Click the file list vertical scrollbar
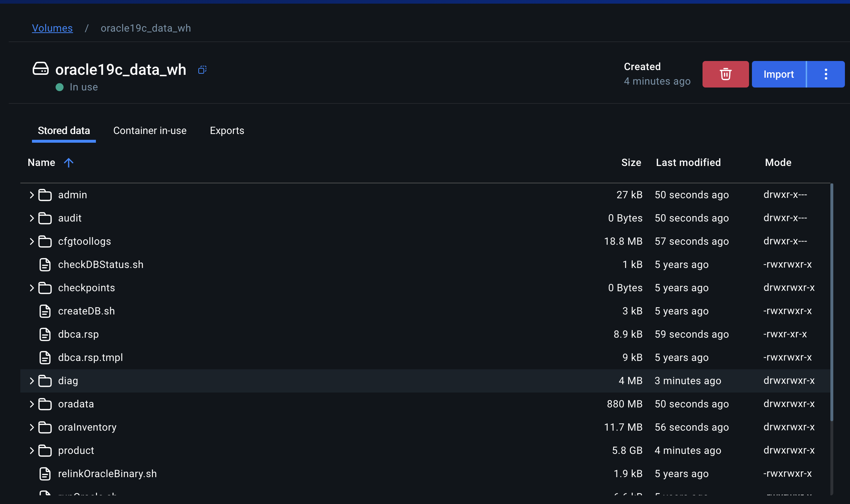Viewport: 850px width, 504px height. 831,301
